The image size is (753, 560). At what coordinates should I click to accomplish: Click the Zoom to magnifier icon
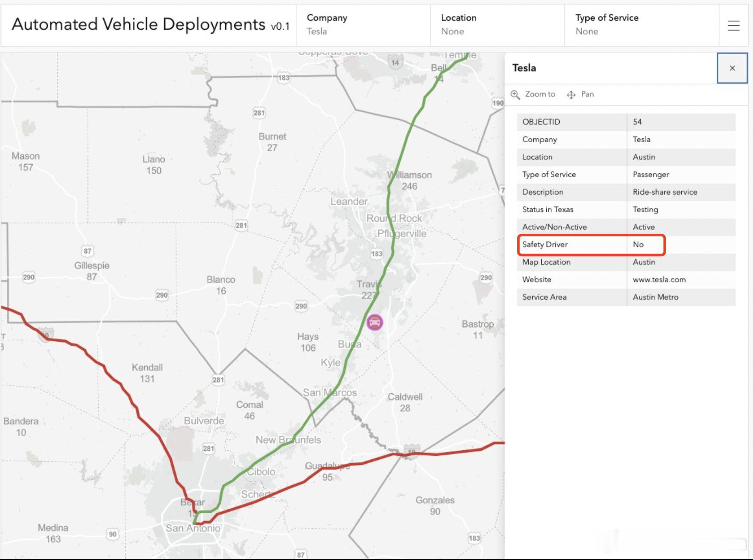pyautogui.click(x=515, y=95)
